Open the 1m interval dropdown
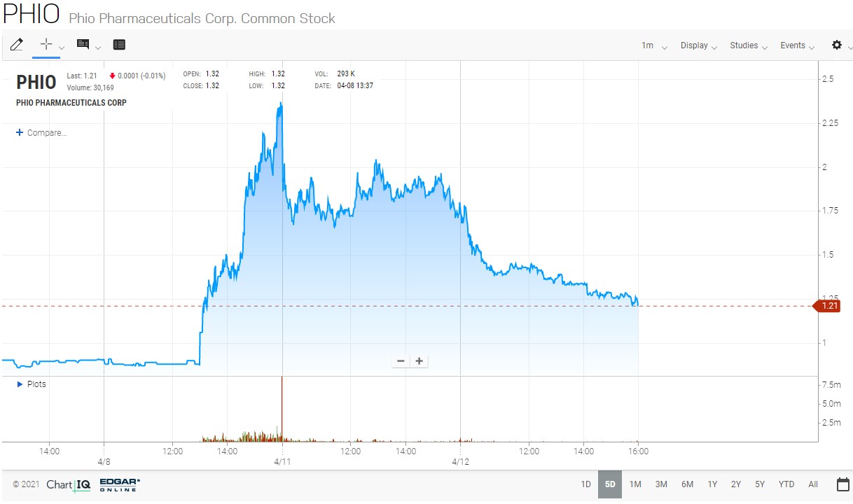 pyautogui.click(x=654, y=45)
